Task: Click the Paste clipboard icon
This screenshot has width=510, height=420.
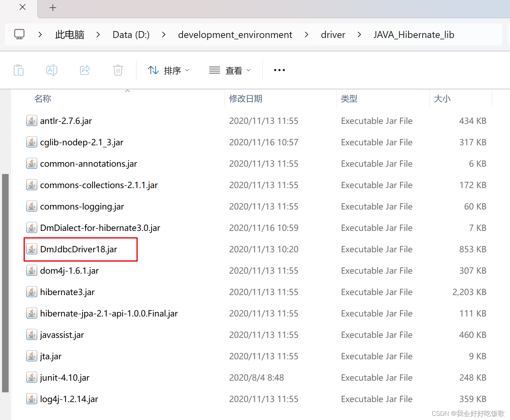Action: (19, 70)
